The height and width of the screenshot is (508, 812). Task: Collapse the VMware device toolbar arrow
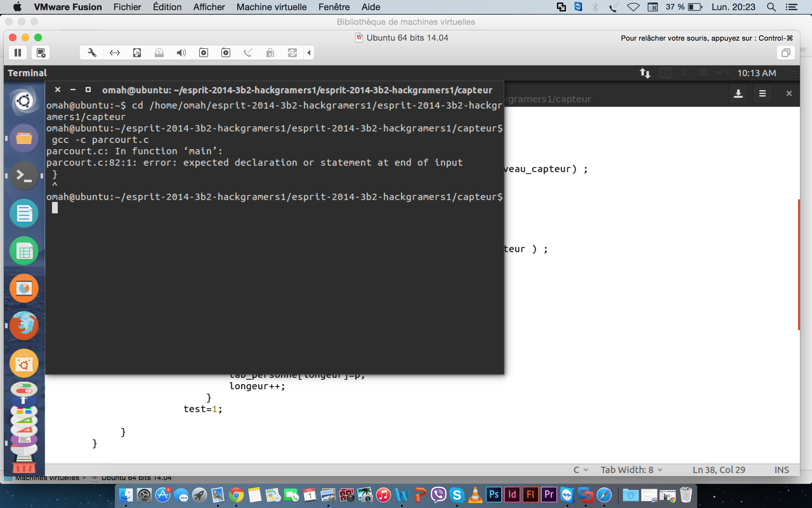309,53
